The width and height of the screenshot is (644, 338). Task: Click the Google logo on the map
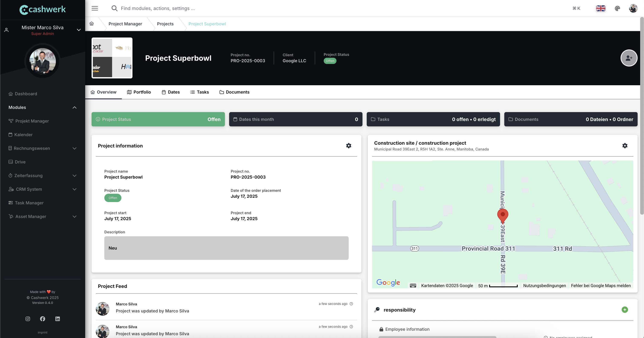point(388,282)
